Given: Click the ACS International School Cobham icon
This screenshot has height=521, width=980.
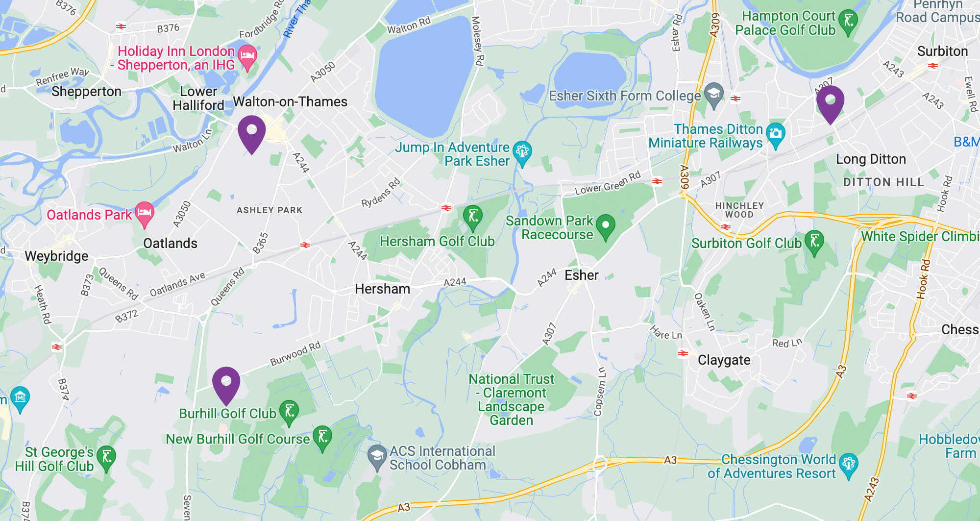Looking at the screenshot, I should point(377,458).
